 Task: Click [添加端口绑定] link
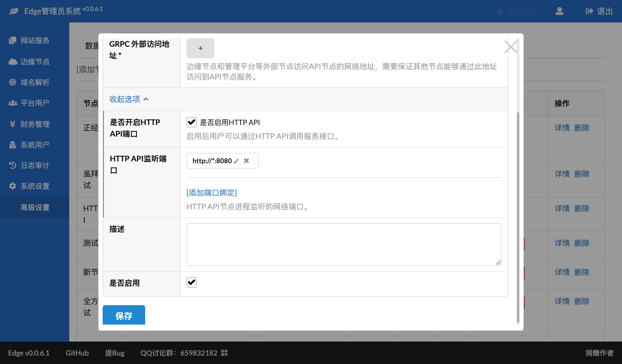(x=212, y=193)
